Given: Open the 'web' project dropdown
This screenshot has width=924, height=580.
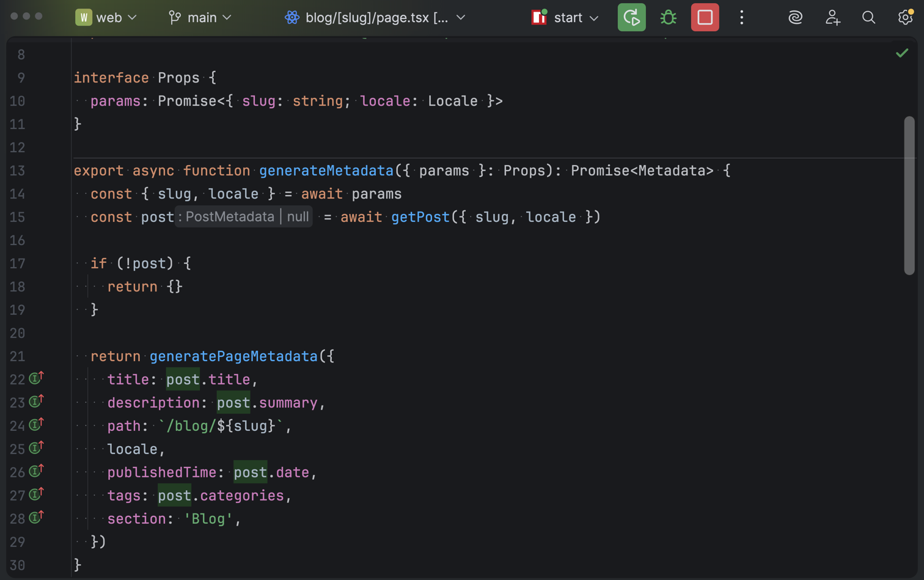Looking at the screenshot, I should point(106,18).
